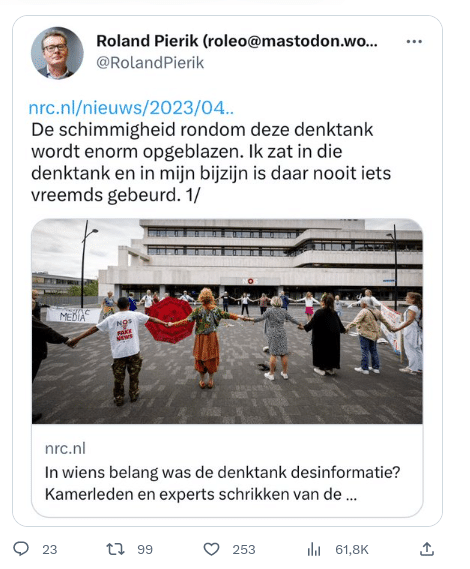The height and width of the screenshot is (569, 470).
Task: Open the view analytics bar chart icon
Action: [x=314, y=549]
